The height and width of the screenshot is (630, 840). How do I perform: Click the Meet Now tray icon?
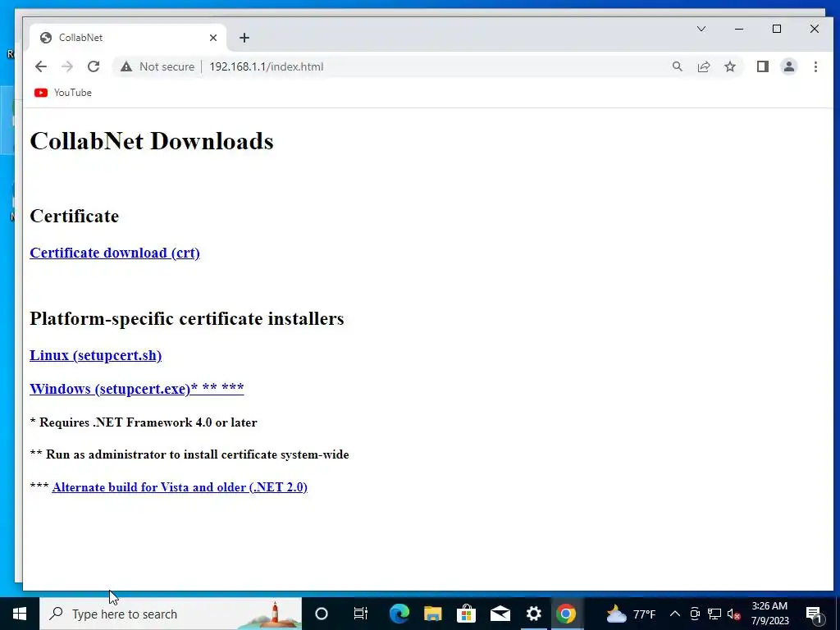pyautogui.click(x=695, y=614)
